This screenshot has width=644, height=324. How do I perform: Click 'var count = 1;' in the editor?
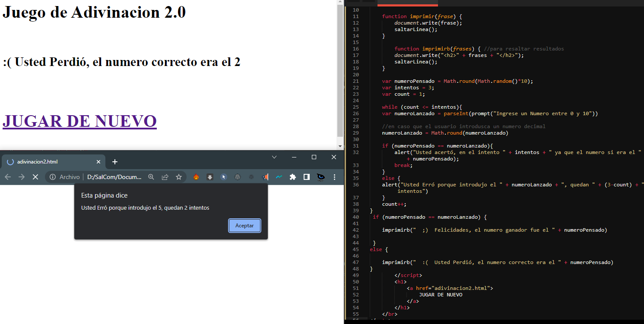403,94
